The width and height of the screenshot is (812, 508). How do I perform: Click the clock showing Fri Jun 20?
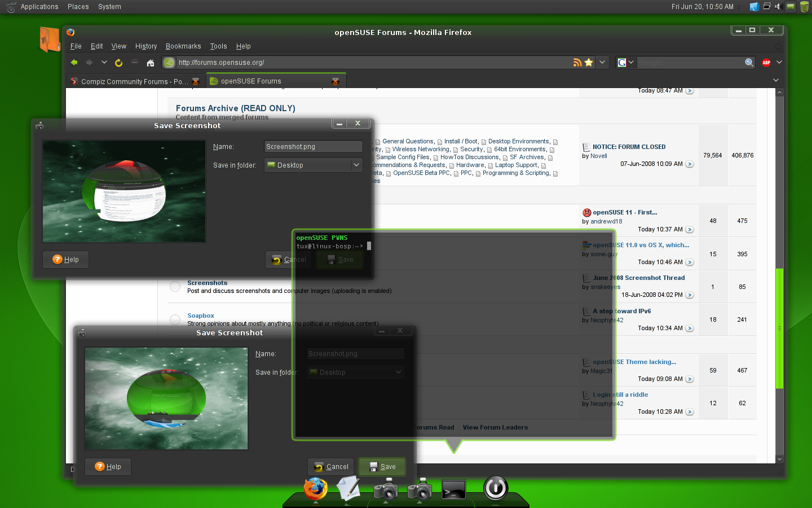coord(703,7)
